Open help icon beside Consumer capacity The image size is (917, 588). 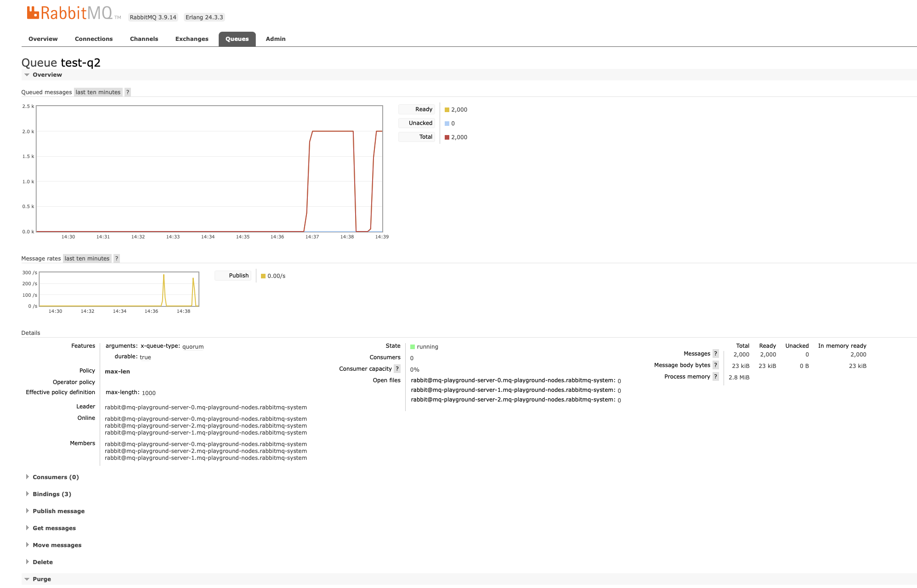click(x=397, y=369)
